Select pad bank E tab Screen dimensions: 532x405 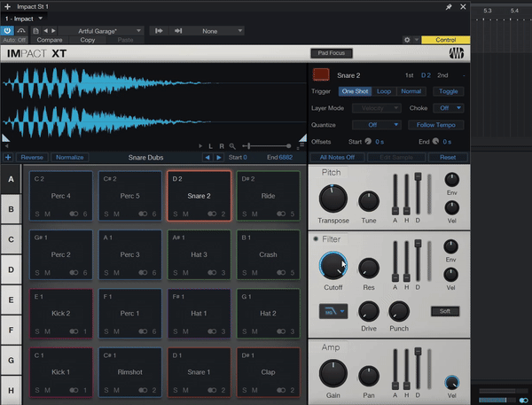pos(11,300)
